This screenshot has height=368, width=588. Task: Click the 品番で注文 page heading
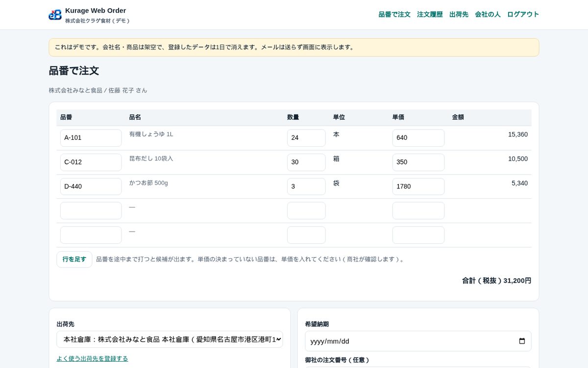[x=74, y=71]
